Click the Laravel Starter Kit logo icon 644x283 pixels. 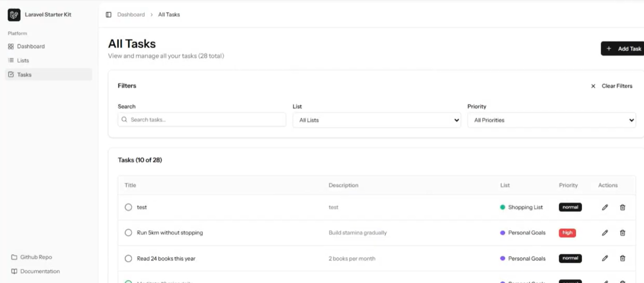[x=14, y=15]
